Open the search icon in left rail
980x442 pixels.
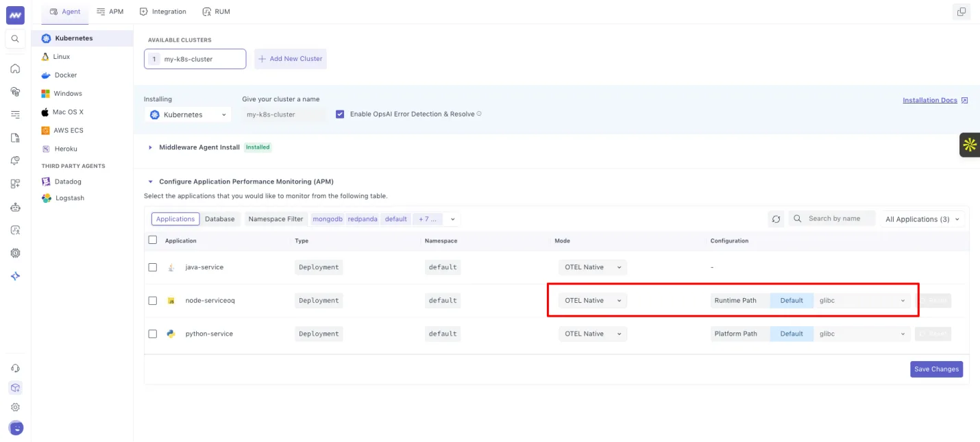15,39
